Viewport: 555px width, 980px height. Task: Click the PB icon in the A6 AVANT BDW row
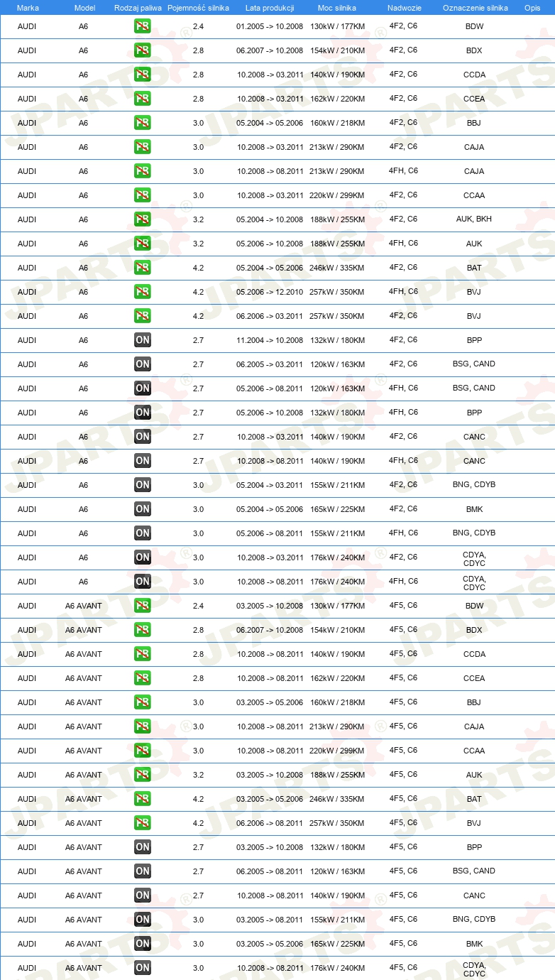pos(143,606)
